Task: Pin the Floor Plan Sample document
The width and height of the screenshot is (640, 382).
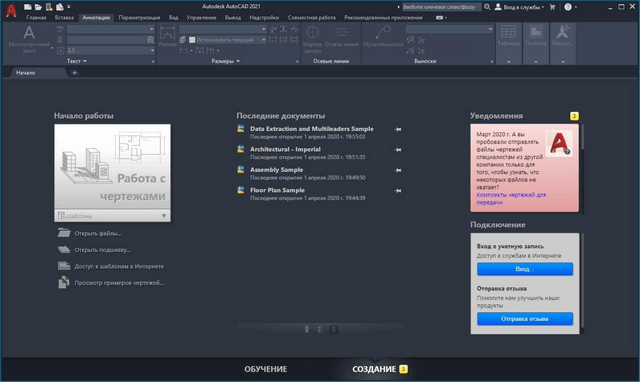Action: (398, 191)
